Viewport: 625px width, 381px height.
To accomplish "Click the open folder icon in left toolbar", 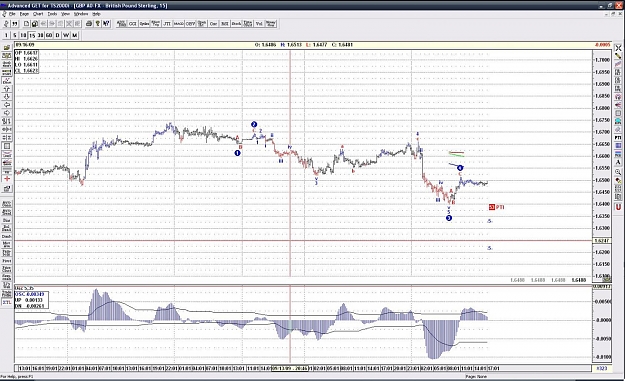I will point(7,48).
